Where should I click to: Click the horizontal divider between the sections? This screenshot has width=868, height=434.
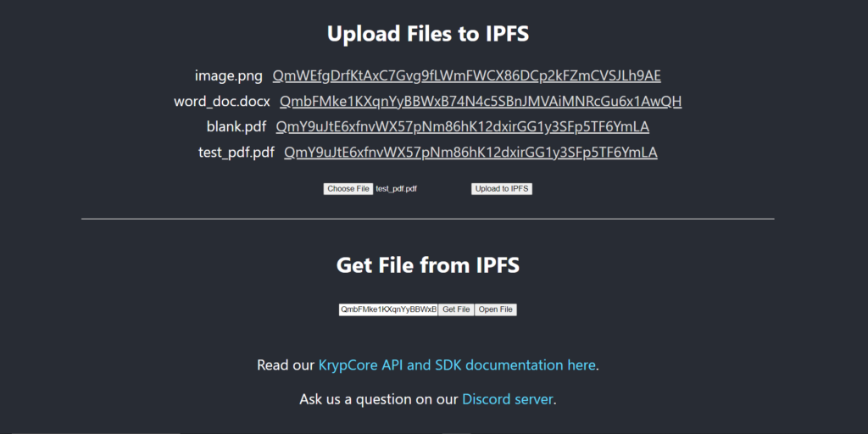coord(428,219)
